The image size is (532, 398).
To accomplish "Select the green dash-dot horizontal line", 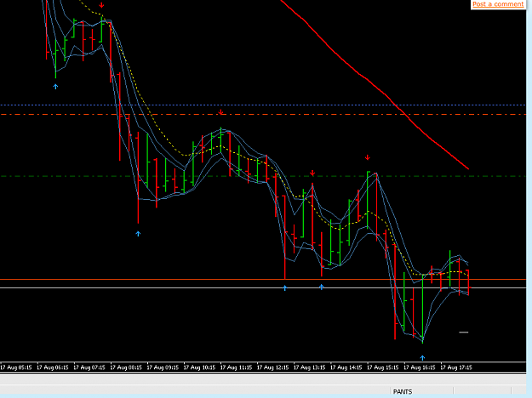I will coord(263,176).
